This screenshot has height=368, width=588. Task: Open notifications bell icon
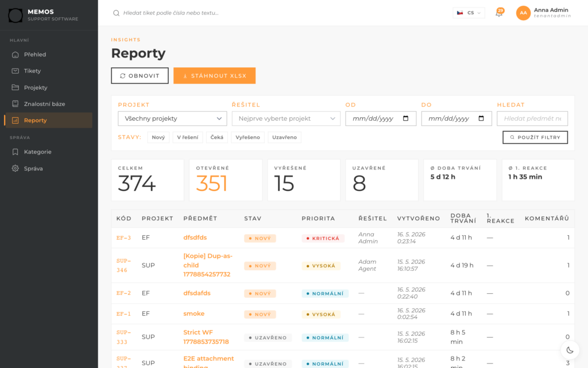click(499, 13)
